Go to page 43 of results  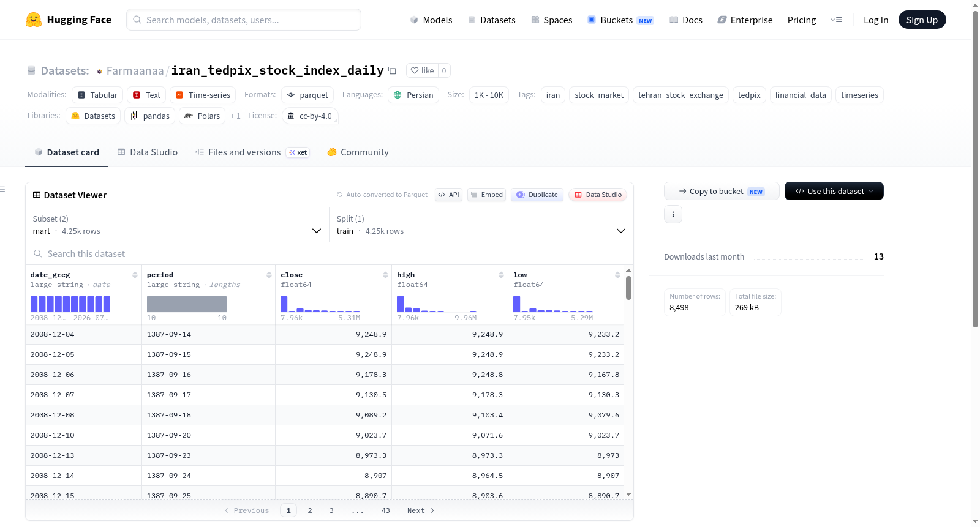click(x=385, y=510)
